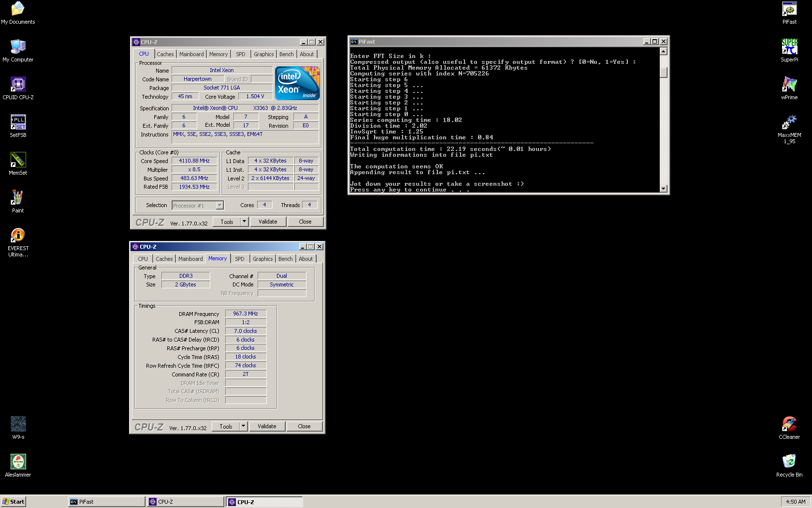Open Memory tab in top CPU-Z window
Viewport: 812px width, 508px height.
pyautogui.click(x=218, y=54)
